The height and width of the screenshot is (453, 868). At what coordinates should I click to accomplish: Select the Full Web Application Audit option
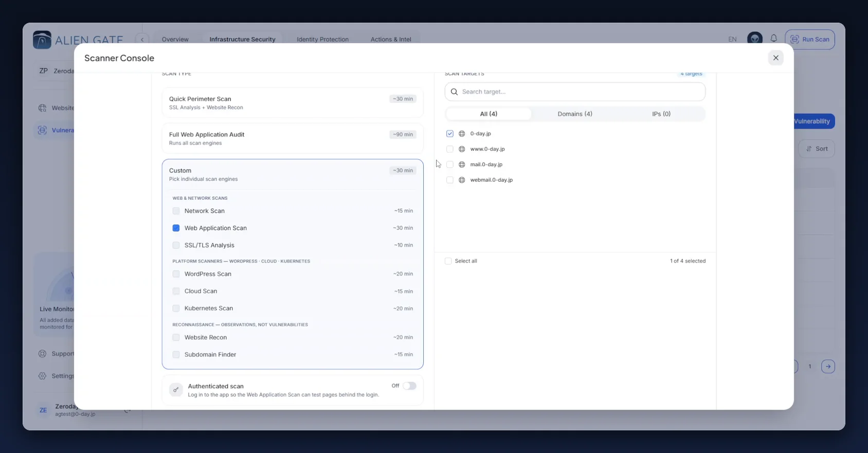[293, 138]
